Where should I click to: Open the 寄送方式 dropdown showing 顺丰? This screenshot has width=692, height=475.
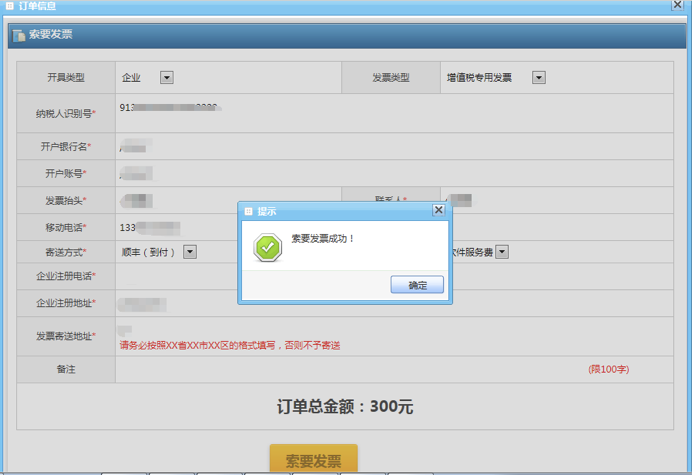click(x=189, y=252)
